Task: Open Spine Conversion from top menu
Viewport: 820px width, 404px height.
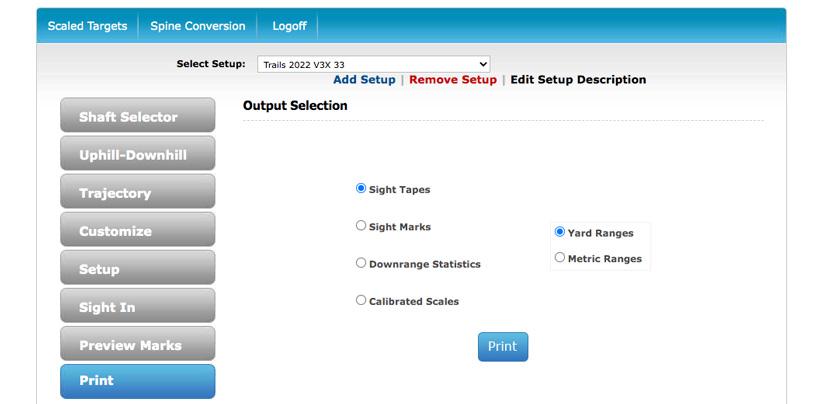Action: tap(197, 26)
